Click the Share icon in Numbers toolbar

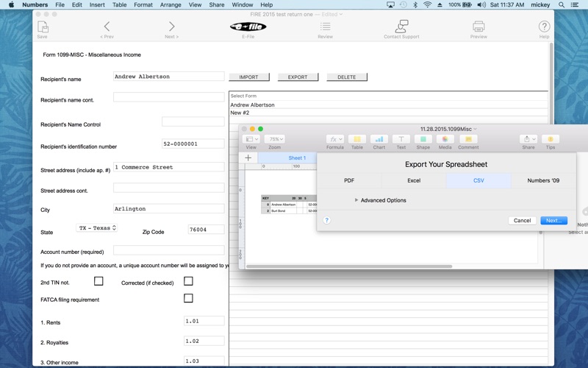tap(528, 139)
